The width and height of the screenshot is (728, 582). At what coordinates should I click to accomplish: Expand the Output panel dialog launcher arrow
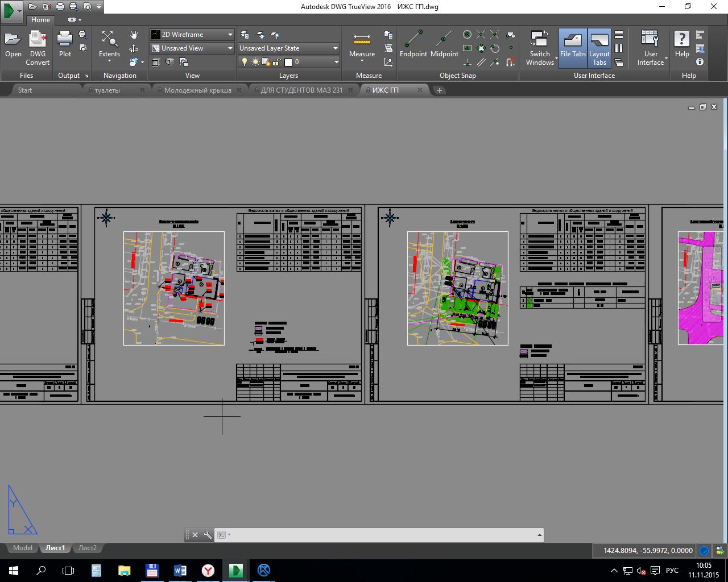(x=86, y=76)
